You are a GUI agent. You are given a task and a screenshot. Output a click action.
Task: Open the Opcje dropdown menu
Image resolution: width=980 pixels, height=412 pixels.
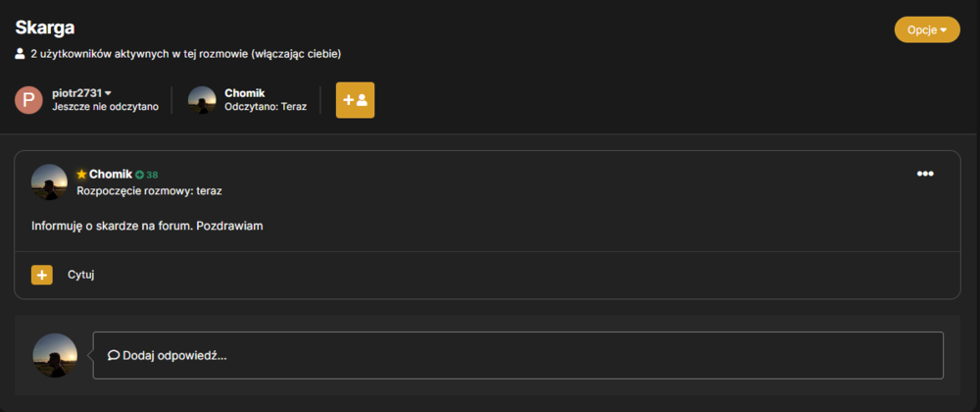(x=927, y=30)
